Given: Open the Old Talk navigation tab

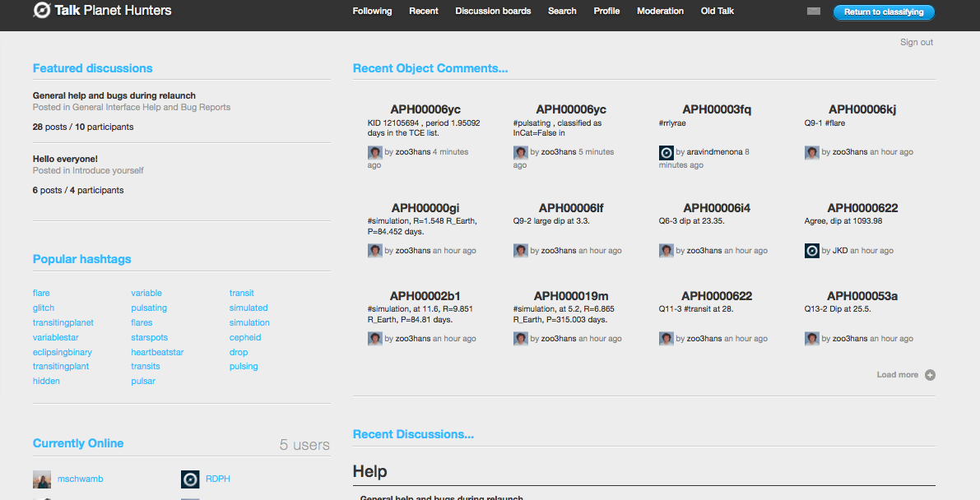Looking at the screenshot, I should (x=717, y=11).
